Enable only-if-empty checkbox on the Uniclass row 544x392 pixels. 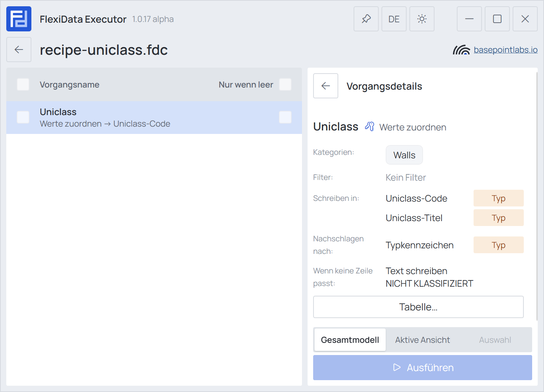285,117
